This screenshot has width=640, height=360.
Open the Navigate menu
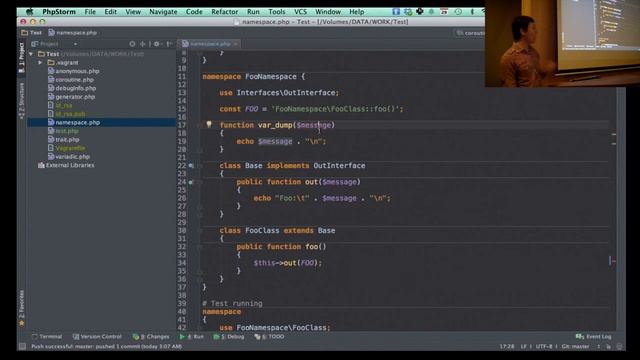[163, 12]
